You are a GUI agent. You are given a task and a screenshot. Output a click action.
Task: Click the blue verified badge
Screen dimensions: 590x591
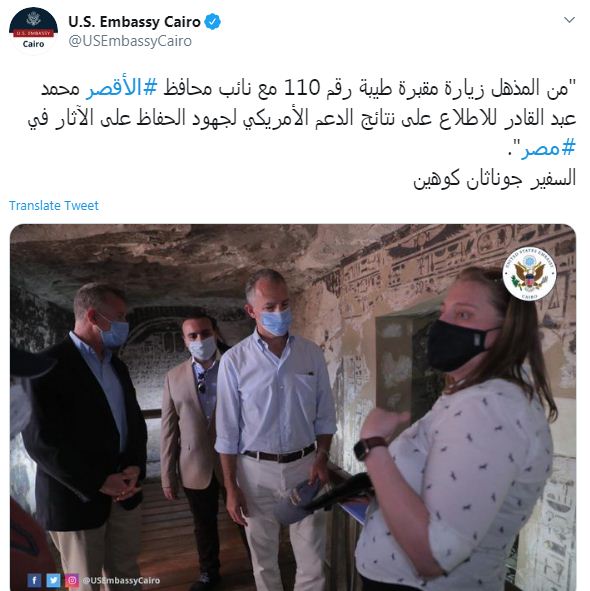213,22
